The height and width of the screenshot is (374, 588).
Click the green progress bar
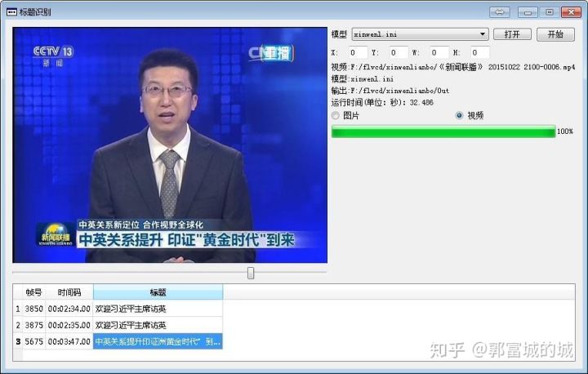443,131
